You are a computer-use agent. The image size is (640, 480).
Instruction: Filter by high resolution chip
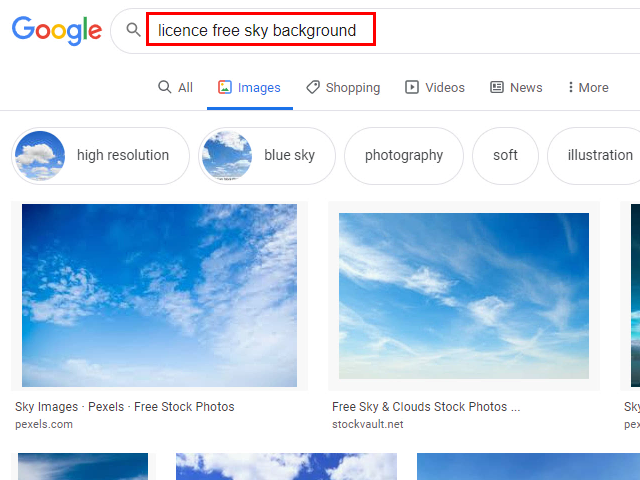(x=100, y=156)
